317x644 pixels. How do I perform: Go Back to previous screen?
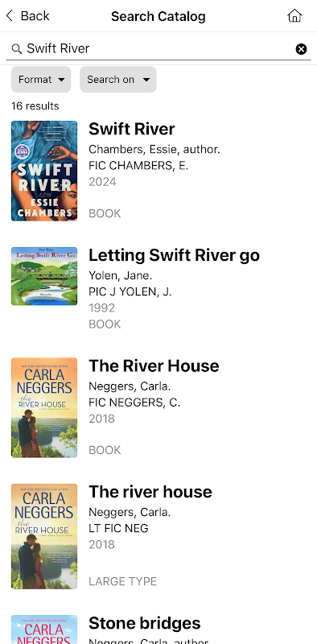point(27,16)
